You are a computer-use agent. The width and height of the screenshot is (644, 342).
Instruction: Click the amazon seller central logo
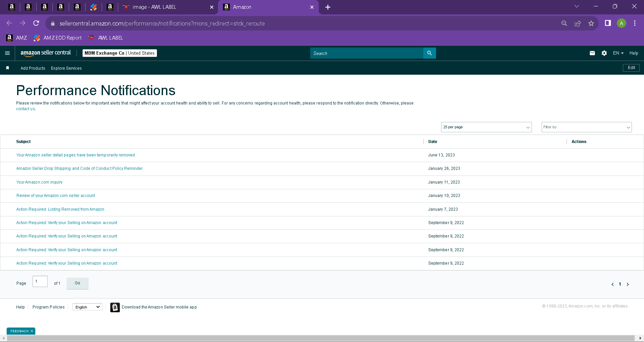pos(46,53)
